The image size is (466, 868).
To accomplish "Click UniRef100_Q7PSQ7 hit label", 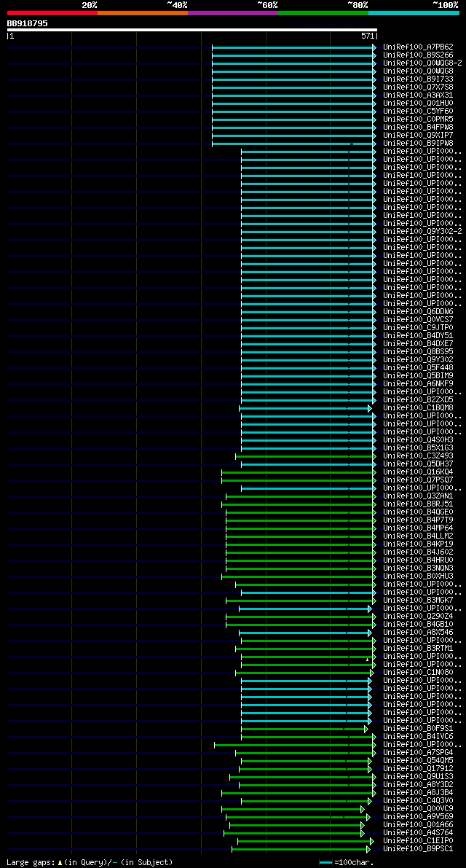I will 418,480.
